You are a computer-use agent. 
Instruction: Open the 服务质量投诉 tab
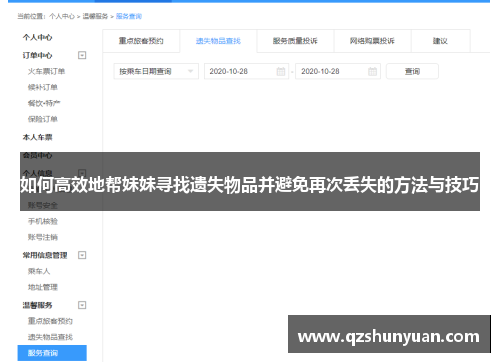tap(295, 41)
